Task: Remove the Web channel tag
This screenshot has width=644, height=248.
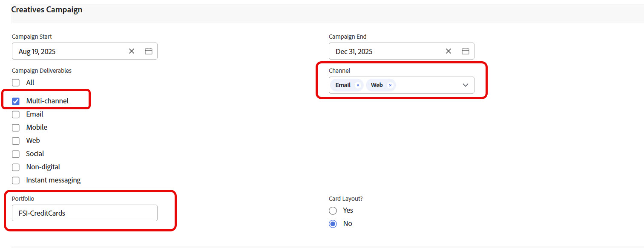Action: pyautogui.click(x=390, y=85)
